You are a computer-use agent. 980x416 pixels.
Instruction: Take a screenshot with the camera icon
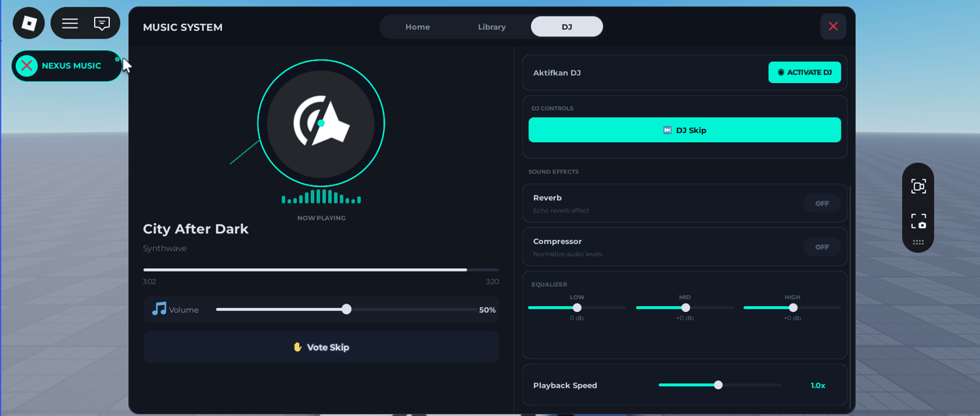point(918,221)
